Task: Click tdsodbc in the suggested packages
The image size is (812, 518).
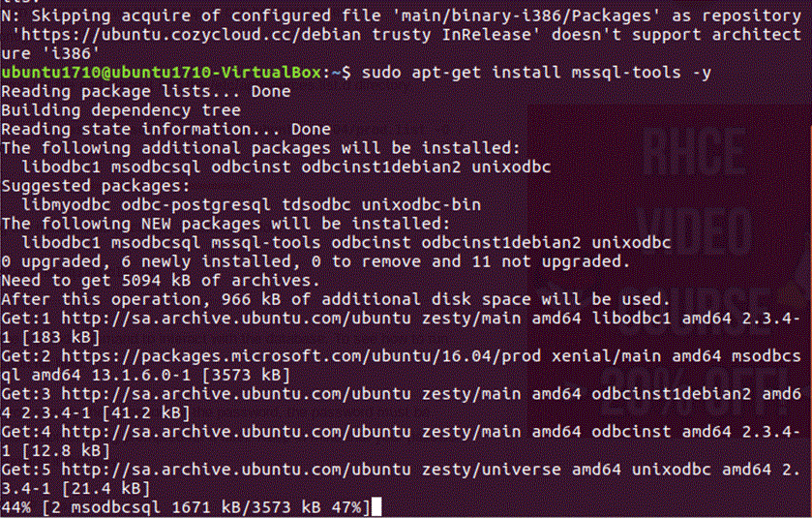Action: [316, 205]
